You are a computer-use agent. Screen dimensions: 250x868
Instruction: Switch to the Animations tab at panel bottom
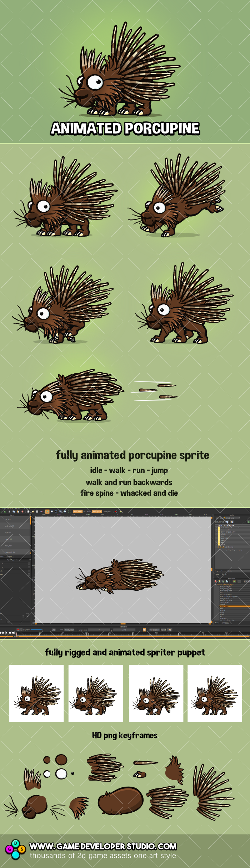click(x=226, y=623)
